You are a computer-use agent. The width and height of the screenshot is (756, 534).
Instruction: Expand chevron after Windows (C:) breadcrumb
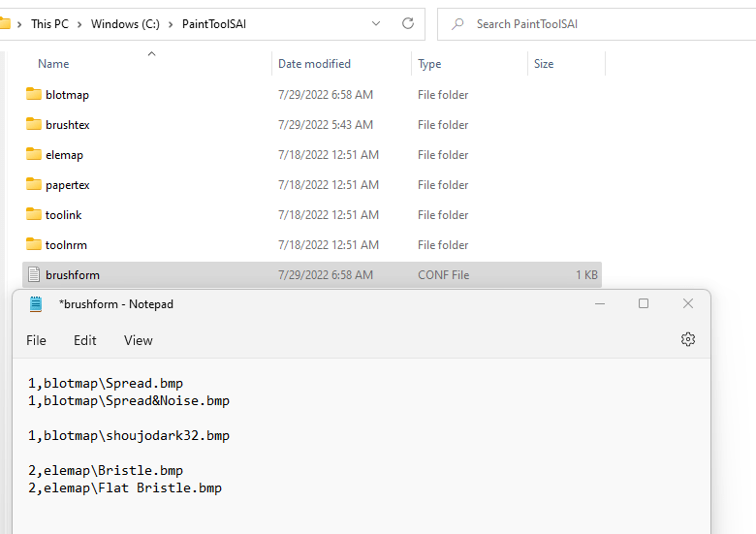coord(171,24)
